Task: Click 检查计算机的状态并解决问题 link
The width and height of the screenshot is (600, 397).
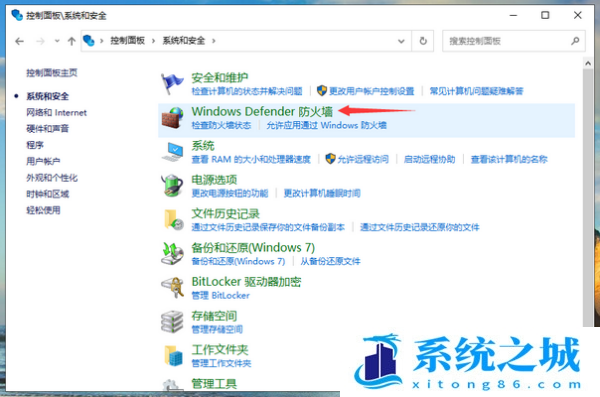Action: 247,91
